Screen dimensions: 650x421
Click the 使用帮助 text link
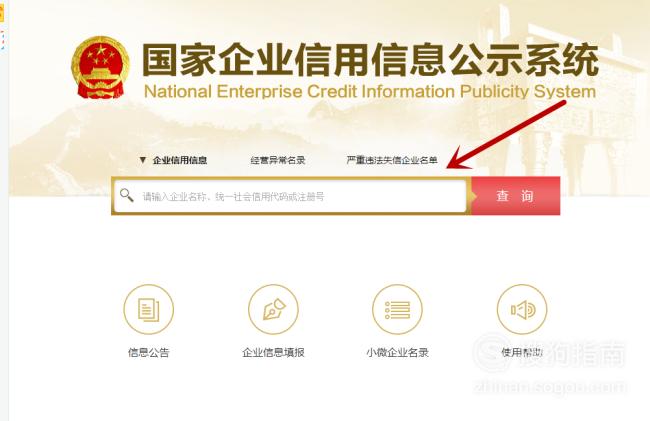coord(522,353)
